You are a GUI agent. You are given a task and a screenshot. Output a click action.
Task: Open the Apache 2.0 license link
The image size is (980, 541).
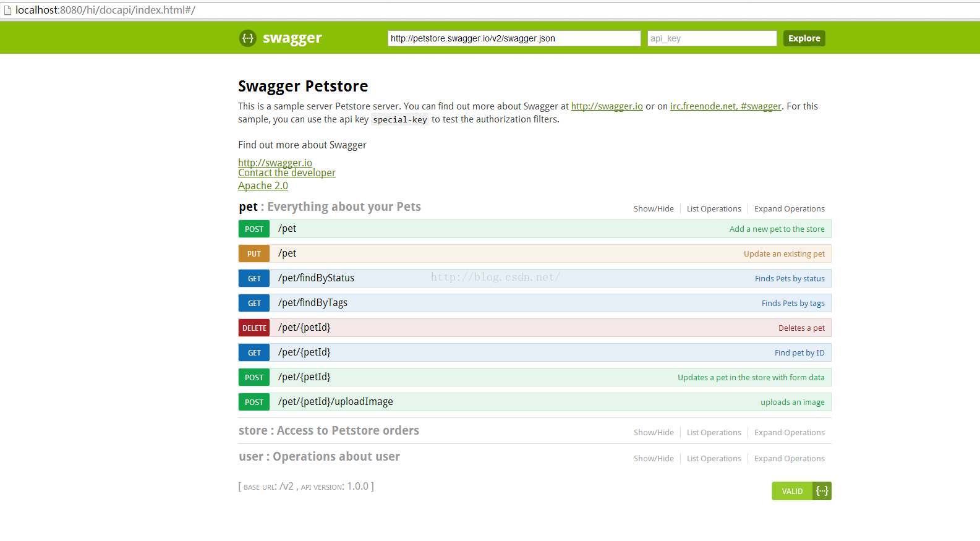[263, 185]
